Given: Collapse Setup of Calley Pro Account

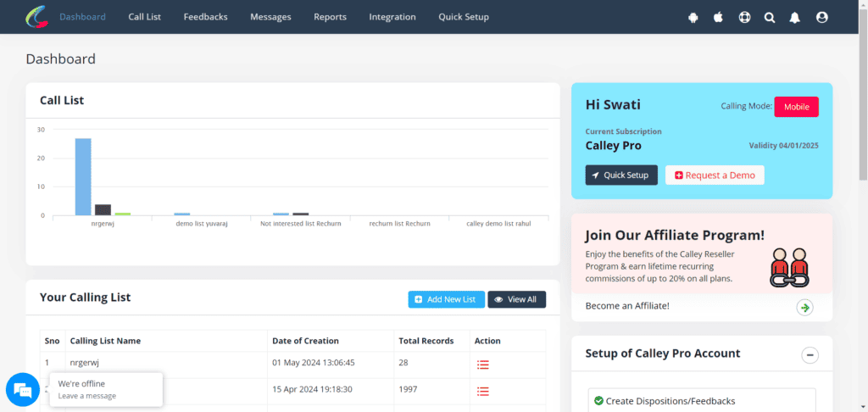Looking at the screenshot, I should click(x=810, y=354).
